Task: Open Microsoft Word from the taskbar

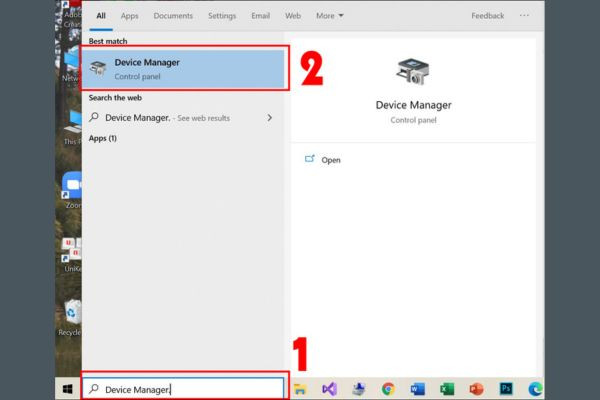Action: (417, 389)
